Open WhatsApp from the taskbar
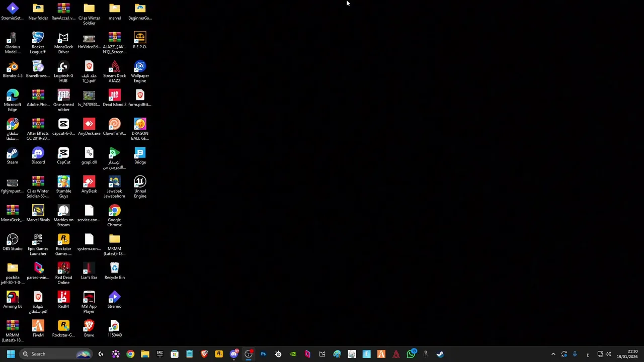The width and height of the screenshot is (644, 362). (411, 354)
